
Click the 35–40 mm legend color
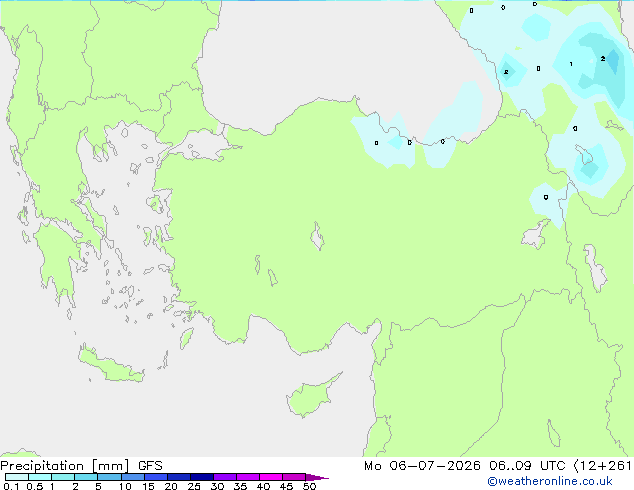click(x=247, y=477)
